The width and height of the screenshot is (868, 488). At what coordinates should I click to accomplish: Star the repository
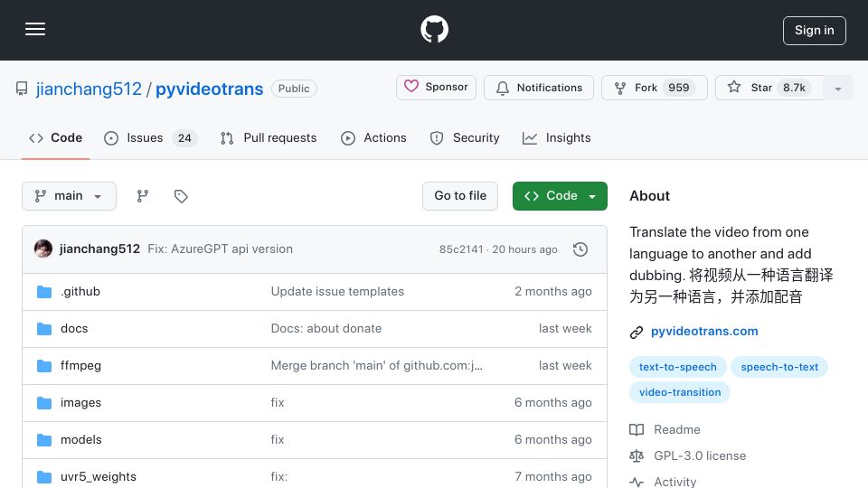click(769, 88)
